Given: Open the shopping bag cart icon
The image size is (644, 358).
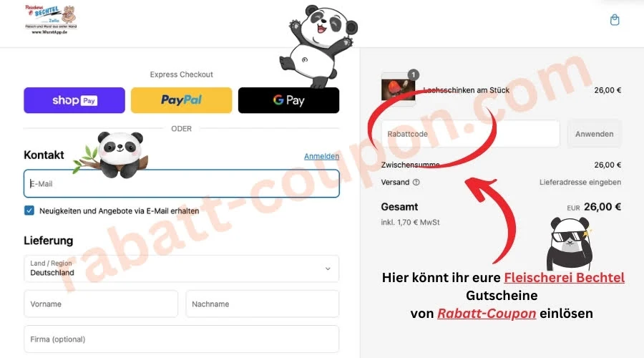Looking at the screenshot, I should tap(615, 20).
